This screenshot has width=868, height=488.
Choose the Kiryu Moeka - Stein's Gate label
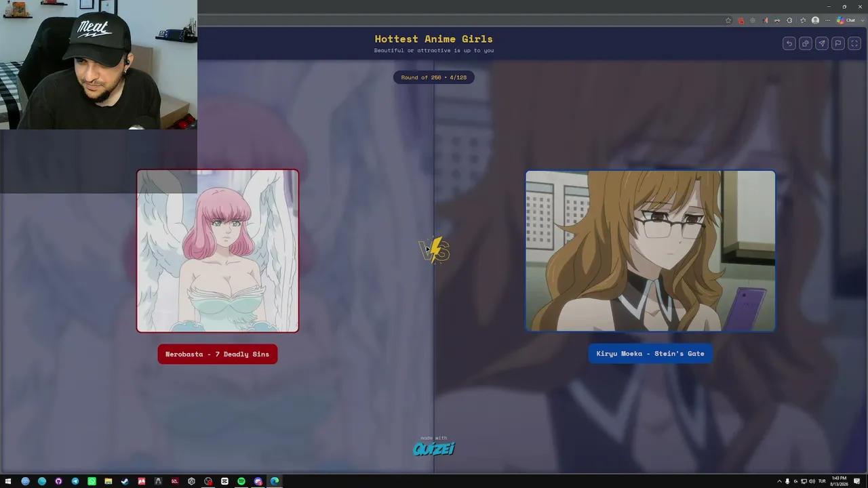tap(650, 353)
